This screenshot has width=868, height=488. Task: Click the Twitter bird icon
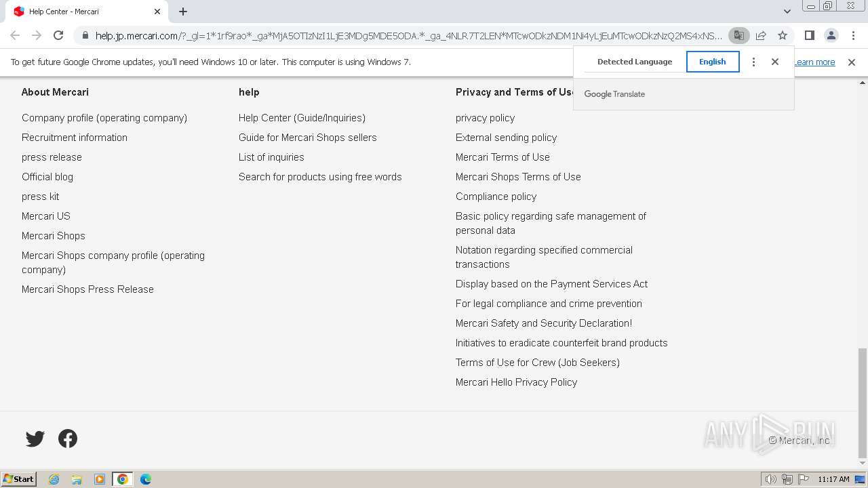pyautogui.click(x=35, y=439)
